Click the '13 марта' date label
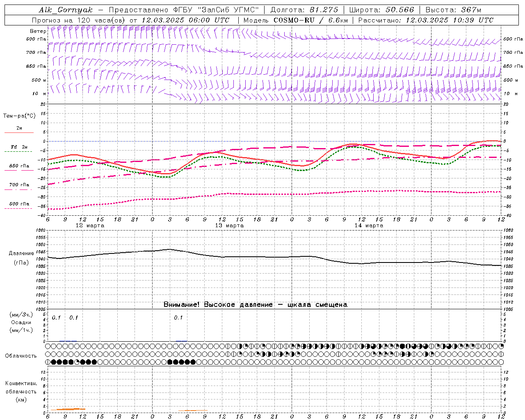Image resolution: width=525 pixels, height=420 pixels. tap(230, 226)
